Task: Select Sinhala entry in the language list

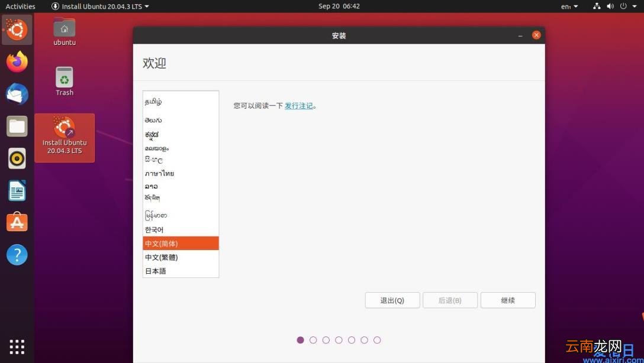Action: (x=181, y=160)
